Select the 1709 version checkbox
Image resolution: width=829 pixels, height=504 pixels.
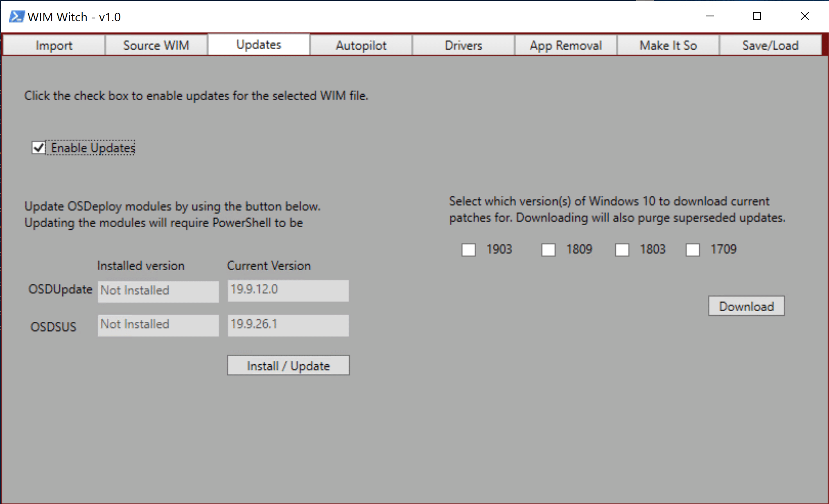(693, 249)
